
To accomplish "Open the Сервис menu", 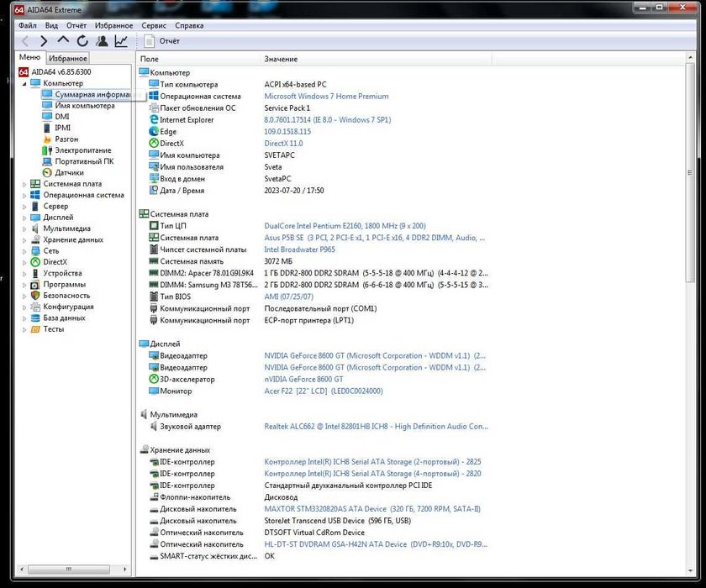I will click(154, 26).
